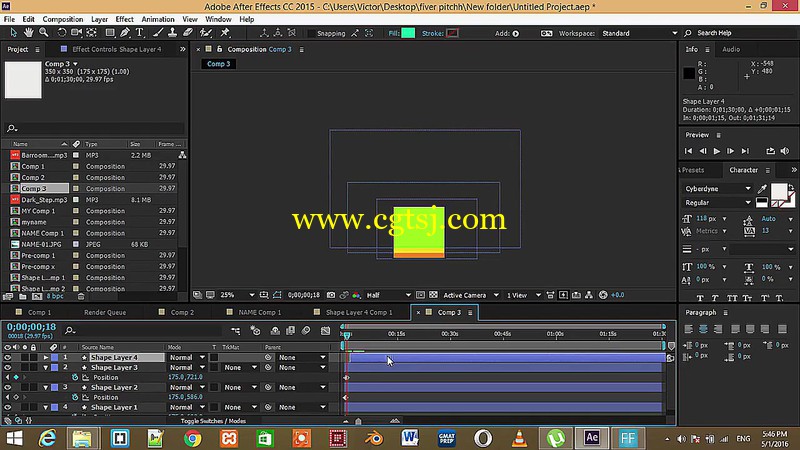
Task: Hide Shape Layer 3 with eye icon
Action: click(8, 367)
